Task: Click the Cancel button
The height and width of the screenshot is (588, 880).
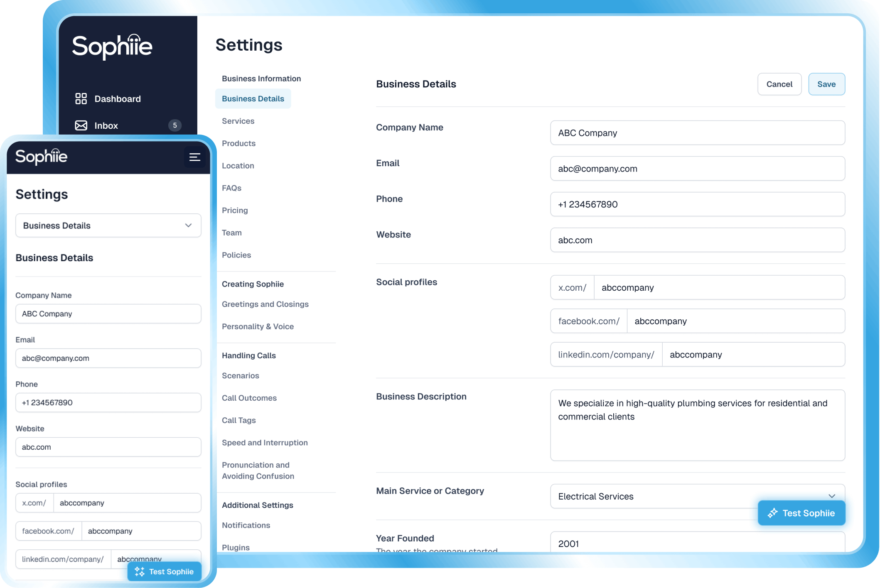Action: point(779,84)
